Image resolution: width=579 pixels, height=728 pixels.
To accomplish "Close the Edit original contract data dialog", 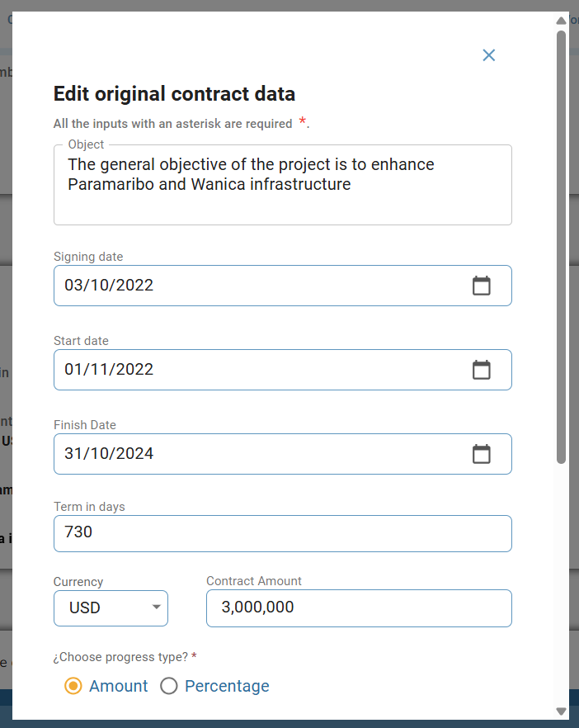I will point(489,55).
